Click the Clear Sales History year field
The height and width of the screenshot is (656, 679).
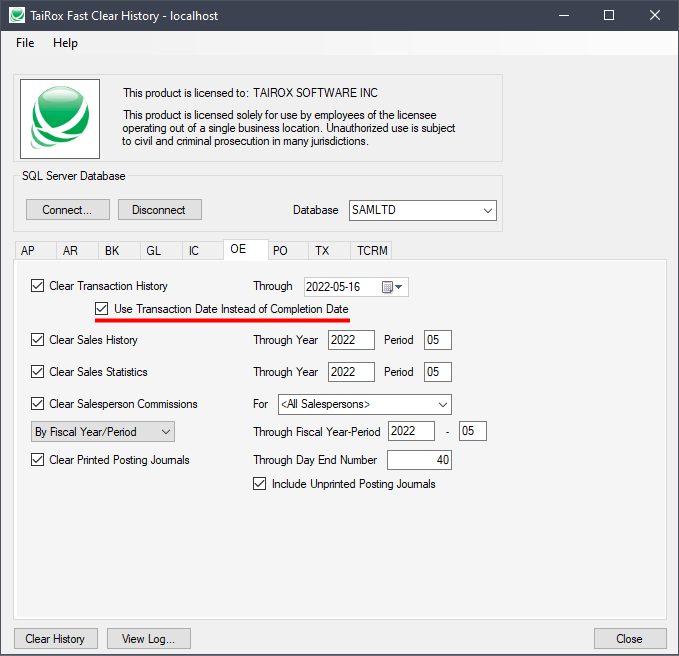tap(351, 340)
